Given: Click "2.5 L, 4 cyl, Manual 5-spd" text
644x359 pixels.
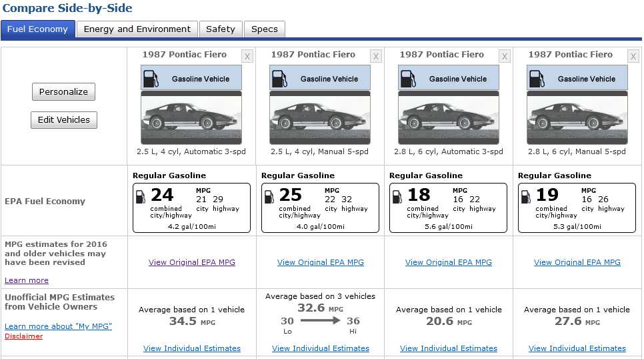Looking at the screenshot, I should pos(319,151).
